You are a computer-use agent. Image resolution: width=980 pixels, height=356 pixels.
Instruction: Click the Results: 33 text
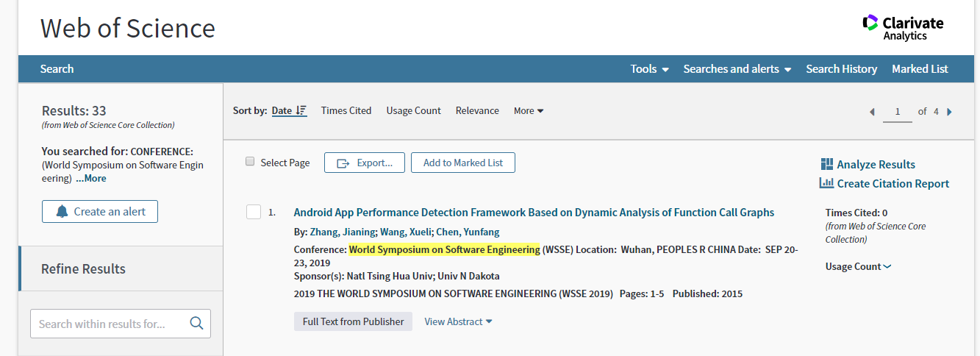[74, 110]
